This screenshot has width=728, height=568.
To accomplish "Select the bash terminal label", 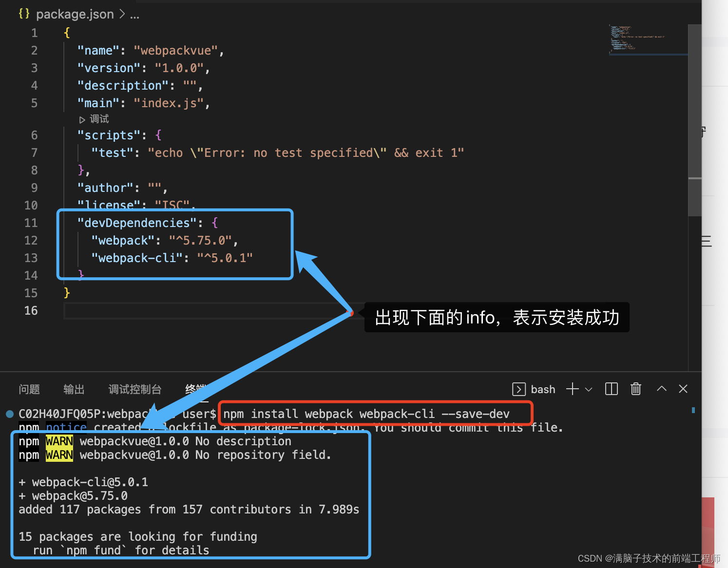I will pos(543,389).
